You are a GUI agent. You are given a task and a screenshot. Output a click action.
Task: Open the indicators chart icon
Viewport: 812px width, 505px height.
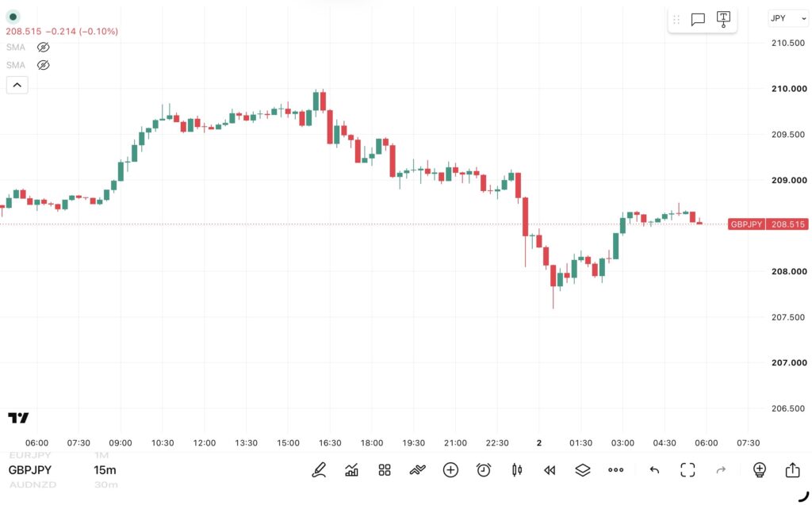click(x=351, y=470)
